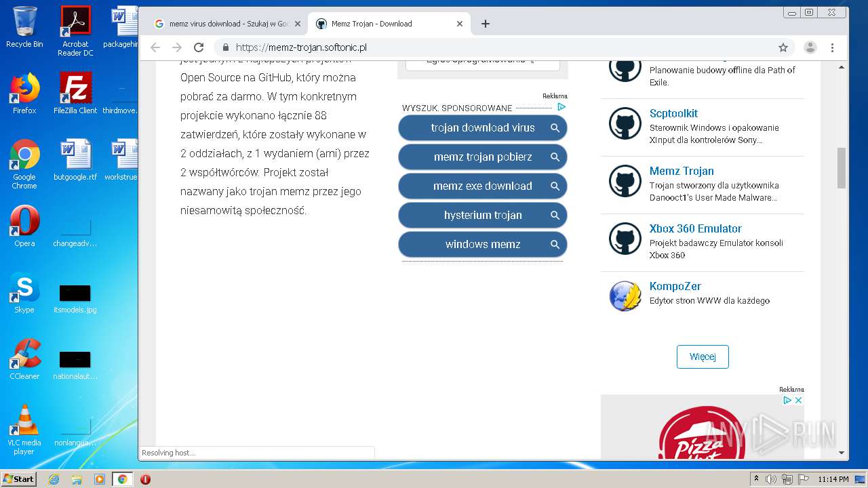
Task: Open VLC media player shortcut
Action: coord(24,430)
